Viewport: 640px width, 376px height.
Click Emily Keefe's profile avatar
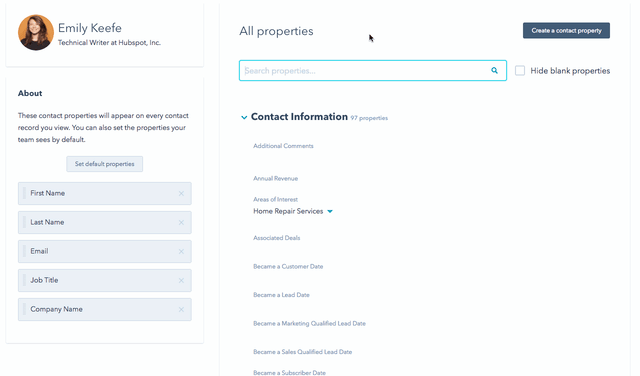36,33
